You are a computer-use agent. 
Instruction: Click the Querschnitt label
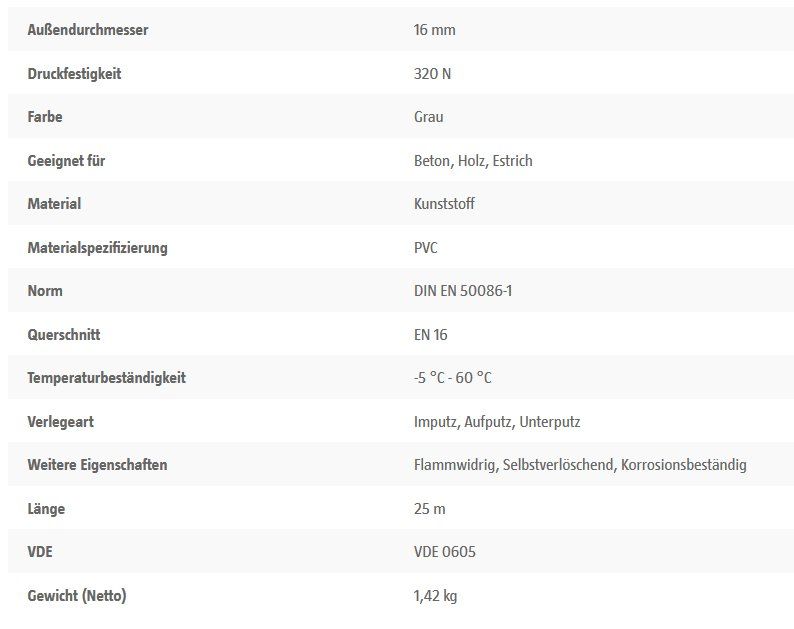click(64, 335)
